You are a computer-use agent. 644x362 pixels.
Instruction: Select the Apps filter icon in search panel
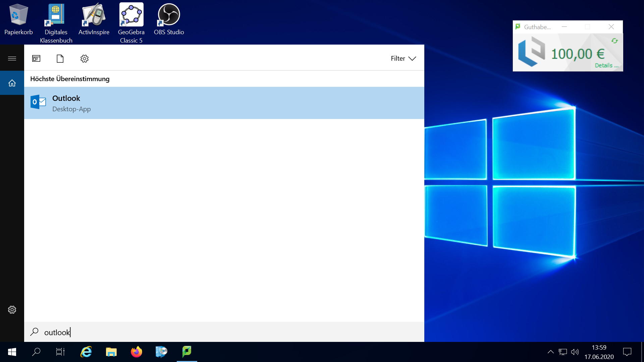(x=36, y=58)
